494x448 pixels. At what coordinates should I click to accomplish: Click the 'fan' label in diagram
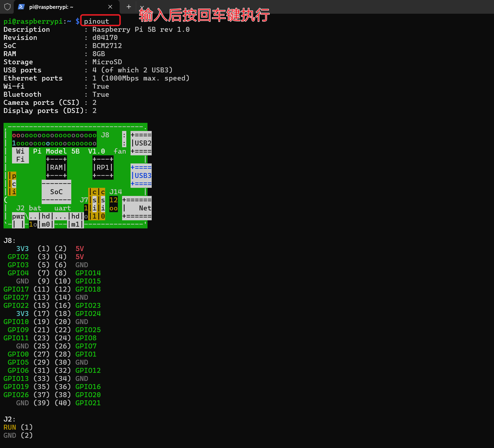click(x=120, y=151)
